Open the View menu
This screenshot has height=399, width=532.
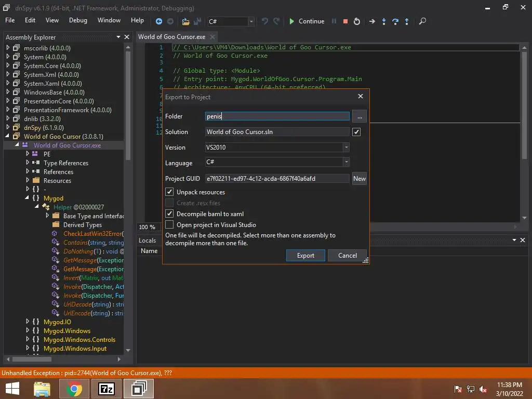pyautogui.click(x=52, y=20)
